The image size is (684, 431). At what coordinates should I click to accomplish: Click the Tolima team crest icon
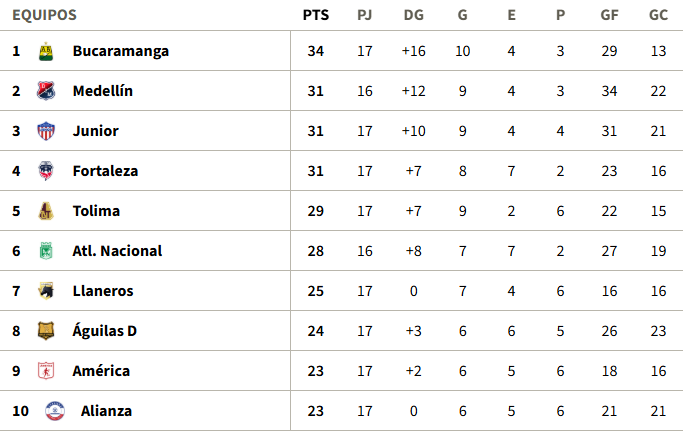[x=46, y=211]
